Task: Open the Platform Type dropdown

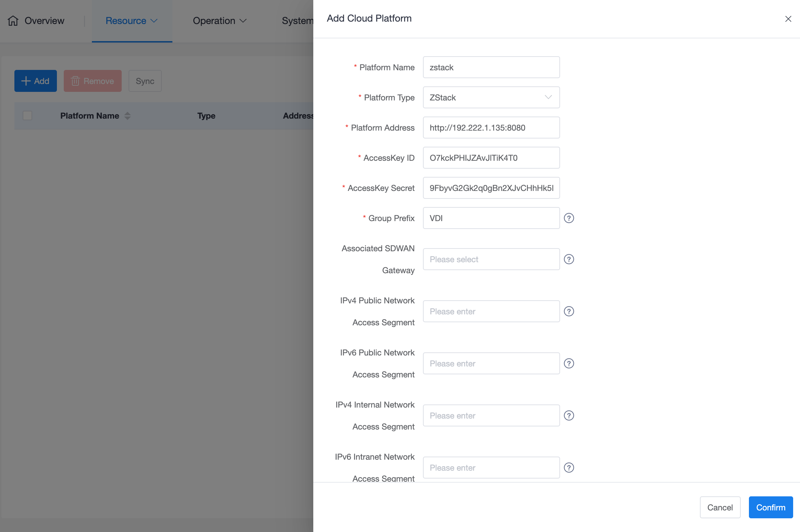Action: (x=491, y=97)
